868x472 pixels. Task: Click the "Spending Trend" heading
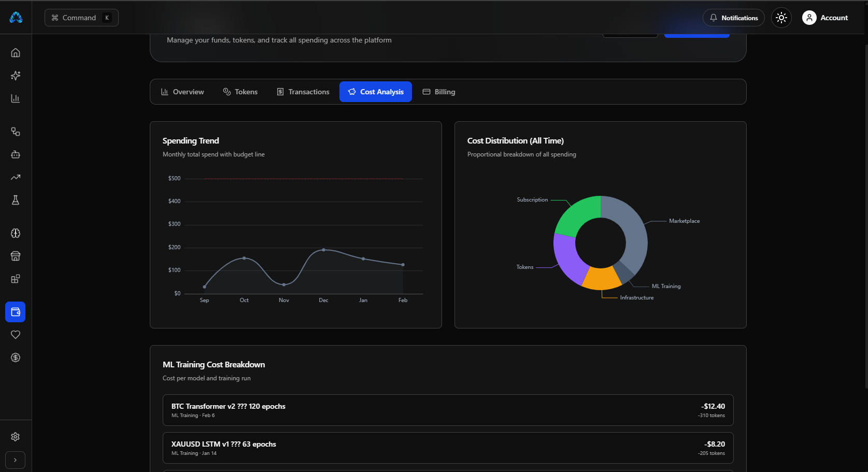coord(191,141)
